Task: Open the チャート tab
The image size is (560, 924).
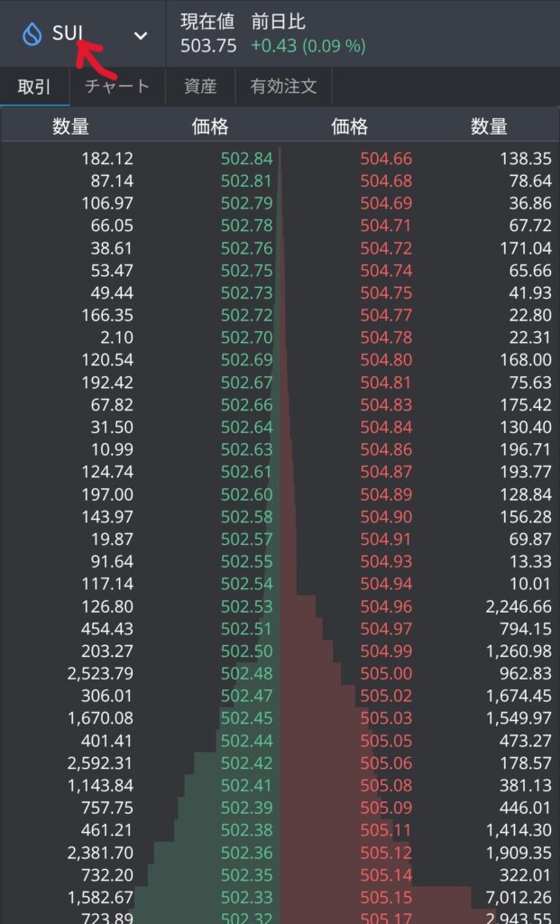Action: click(x=116, y=88)
